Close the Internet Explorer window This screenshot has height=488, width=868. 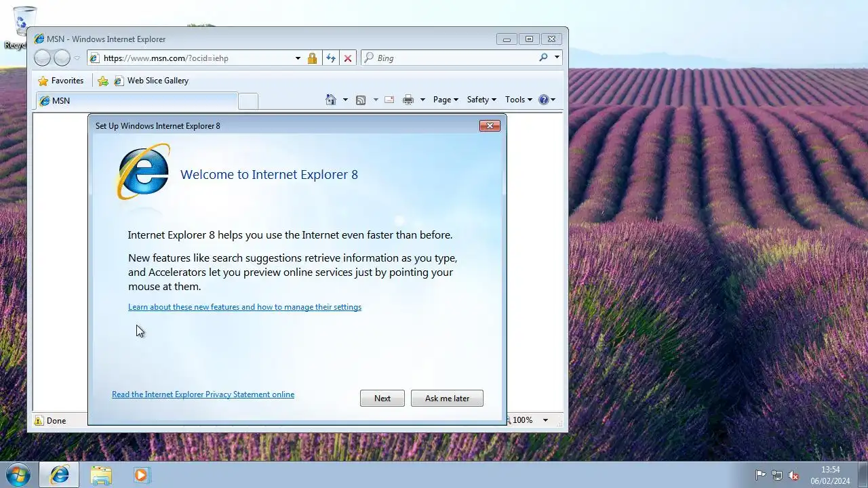coord(551,39)
